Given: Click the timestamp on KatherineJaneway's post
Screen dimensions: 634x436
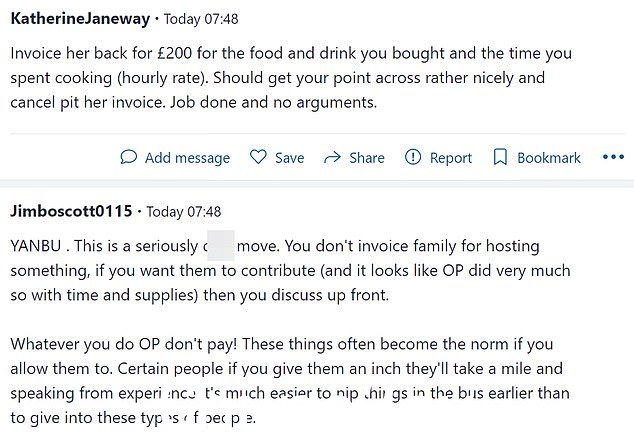Looking at the screenshot, I should (201, 19).
